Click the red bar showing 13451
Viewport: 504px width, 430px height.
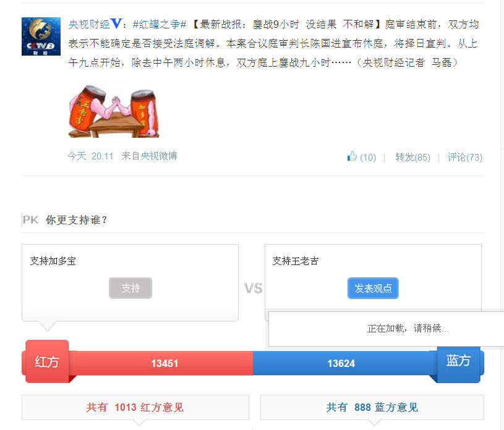click(164, 363)
